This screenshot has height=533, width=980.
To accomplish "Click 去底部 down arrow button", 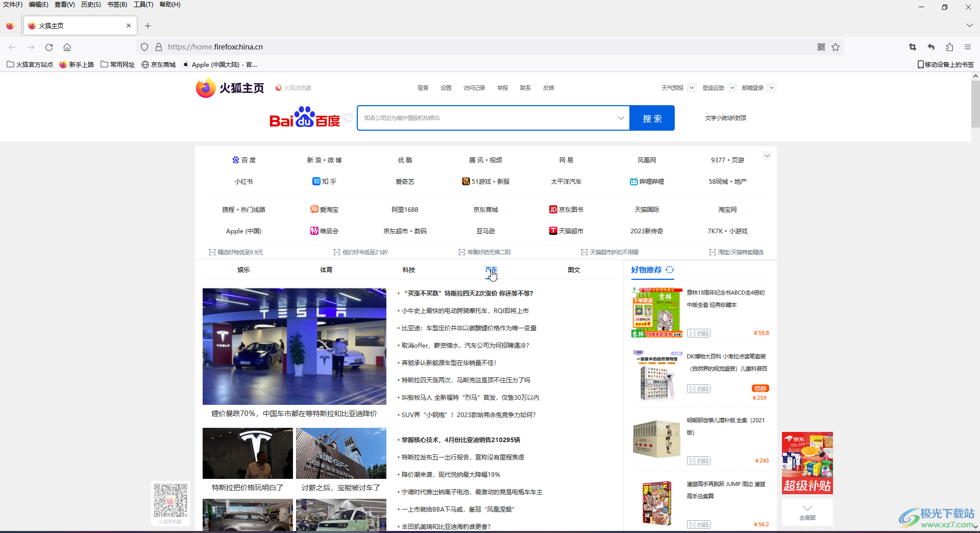I will coord(807,512).
